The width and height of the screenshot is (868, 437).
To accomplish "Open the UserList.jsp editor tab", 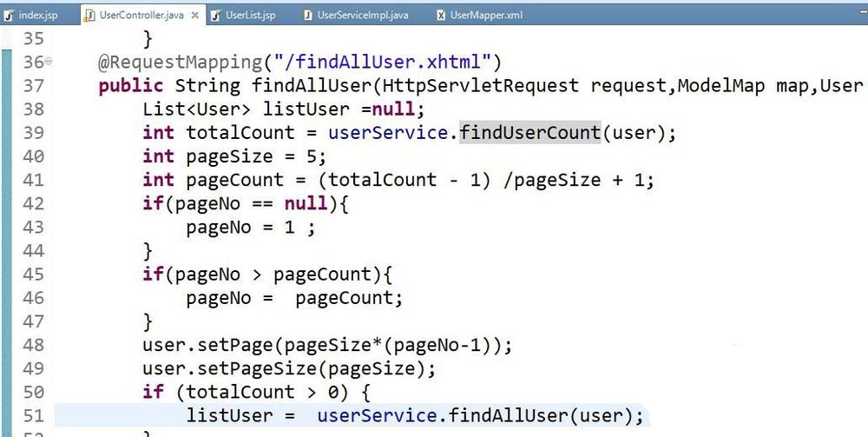I will click(250, 16).
